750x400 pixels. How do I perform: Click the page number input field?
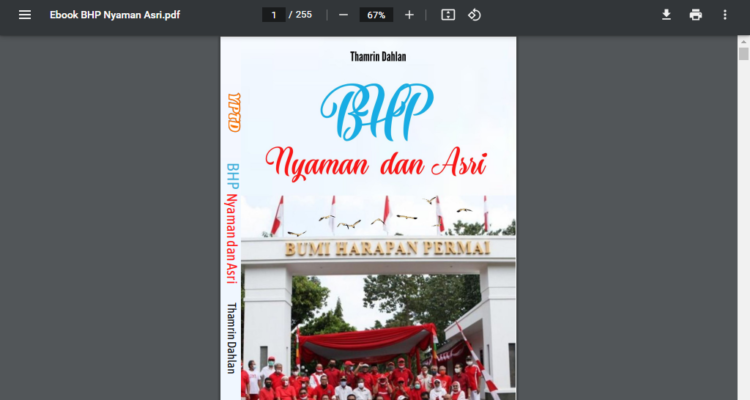pyautogui.click(x=273, y=15)
